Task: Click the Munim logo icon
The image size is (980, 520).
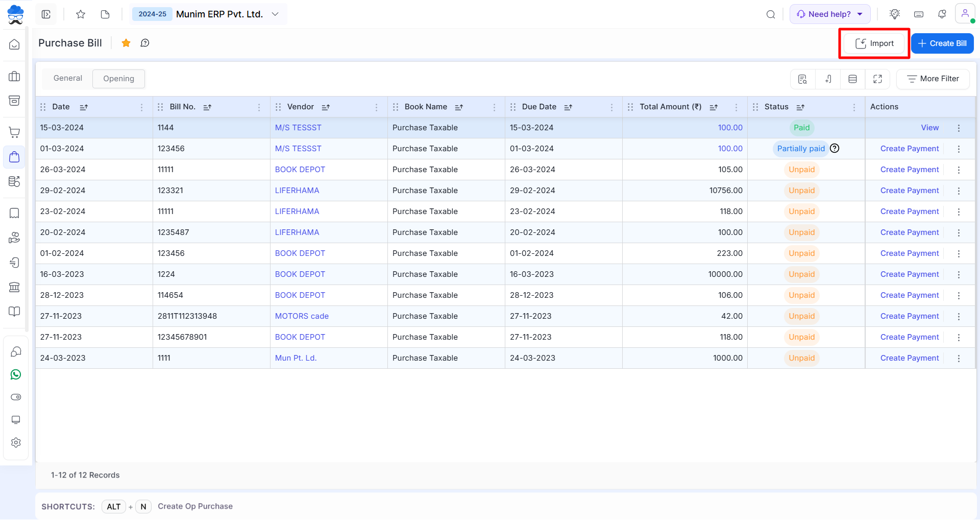Action: [x=15, y=14]
